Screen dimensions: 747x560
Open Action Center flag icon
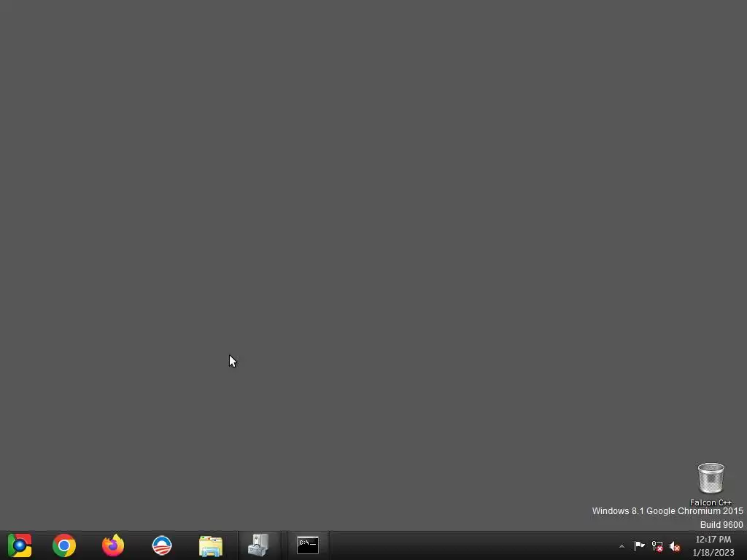[x=639, y=545]
